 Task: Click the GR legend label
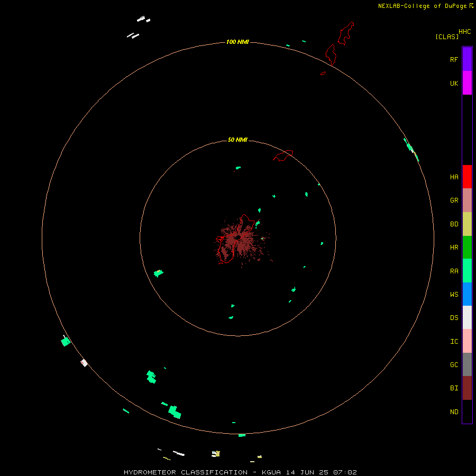click(454, 200)
